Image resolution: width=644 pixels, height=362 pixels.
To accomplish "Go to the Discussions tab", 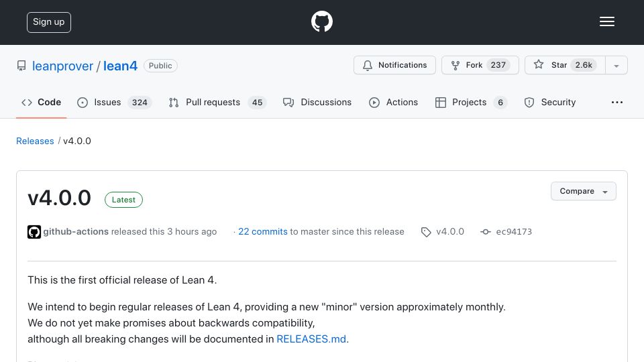I will coord(317,102).
